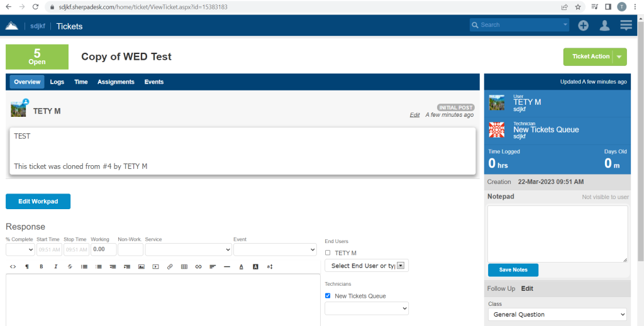The height and width of the screenshot is (326, 644).
Task: Open the hamburger main menu
Action: click(626, 25)
